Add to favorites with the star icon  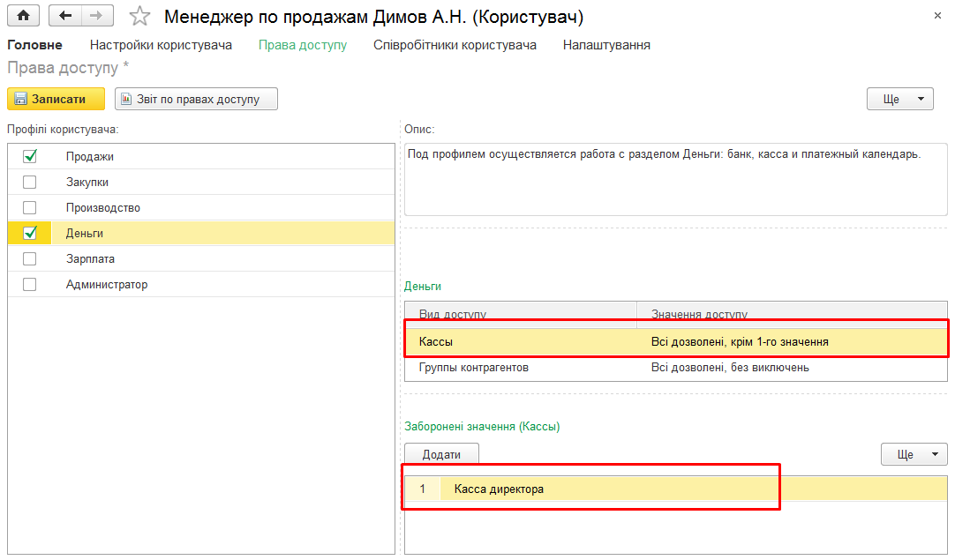(139, 17)
